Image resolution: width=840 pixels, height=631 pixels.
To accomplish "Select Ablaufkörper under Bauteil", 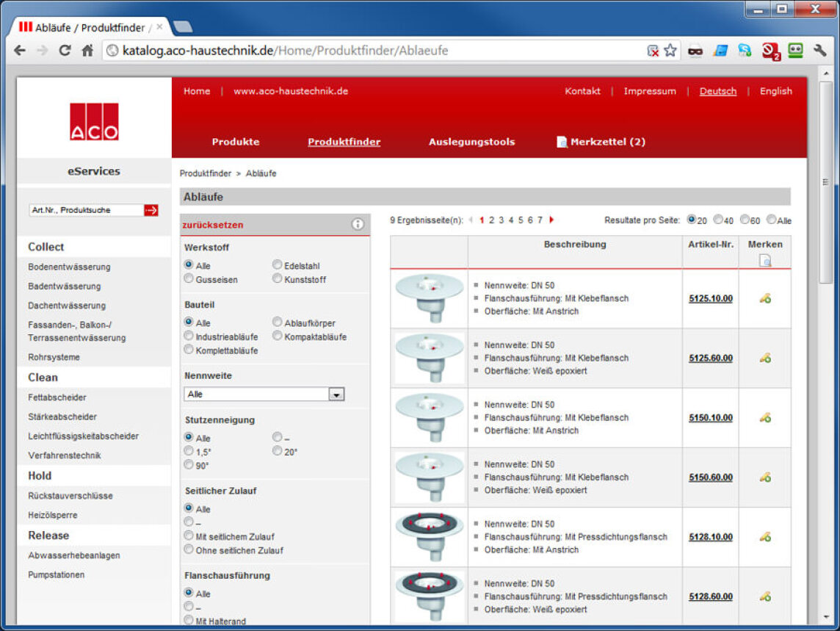I will pyautogui.click(x=277, y=322).
